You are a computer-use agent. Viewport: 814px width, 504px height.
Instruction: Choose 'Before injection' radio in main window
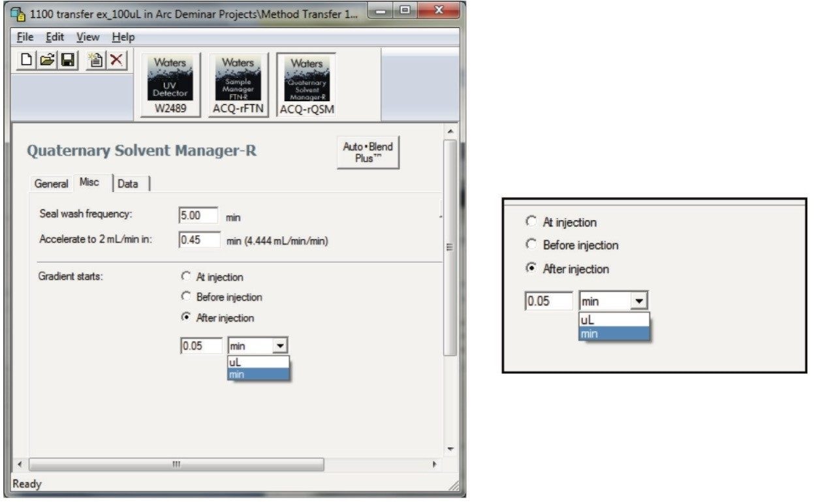pos(187,297)
